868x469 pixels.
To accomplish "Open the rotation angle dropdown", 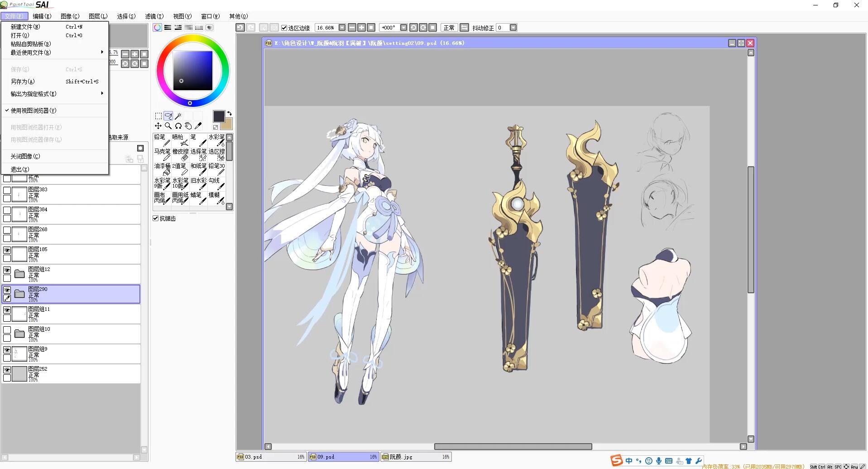I will 403,28.
